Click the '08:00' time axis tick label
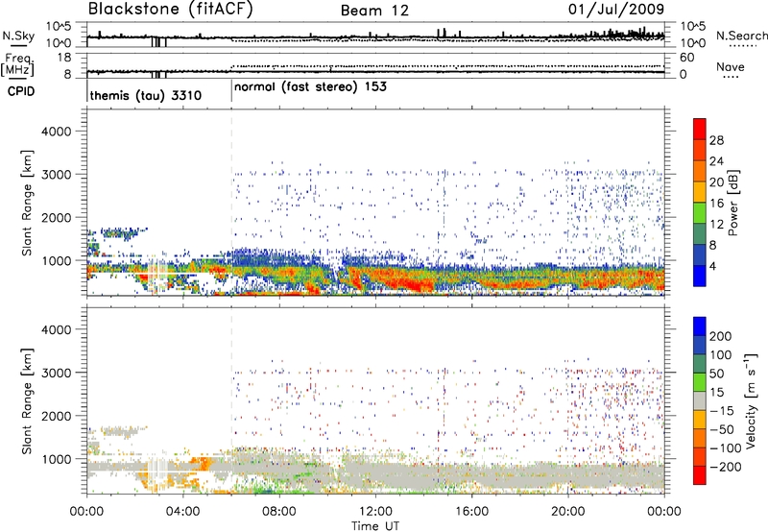Image resolution: width=768 pixels, height=532 pixels. tap(279, 512)
